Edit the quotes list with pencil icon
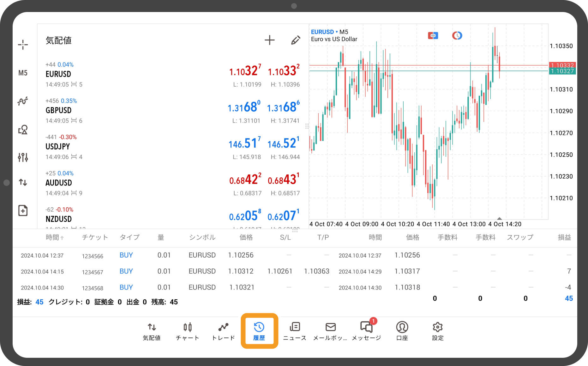The height and width of the screenshot is (366, 588). [295, 40]
